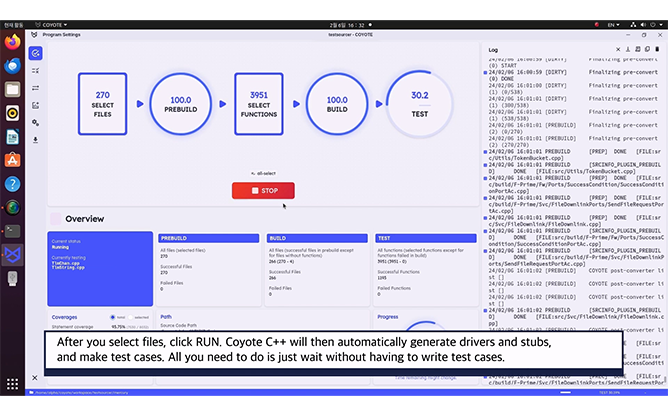Select the 'total' coverage radio button
This screenshot has height=416, width=668.
[x=112, y=317]
